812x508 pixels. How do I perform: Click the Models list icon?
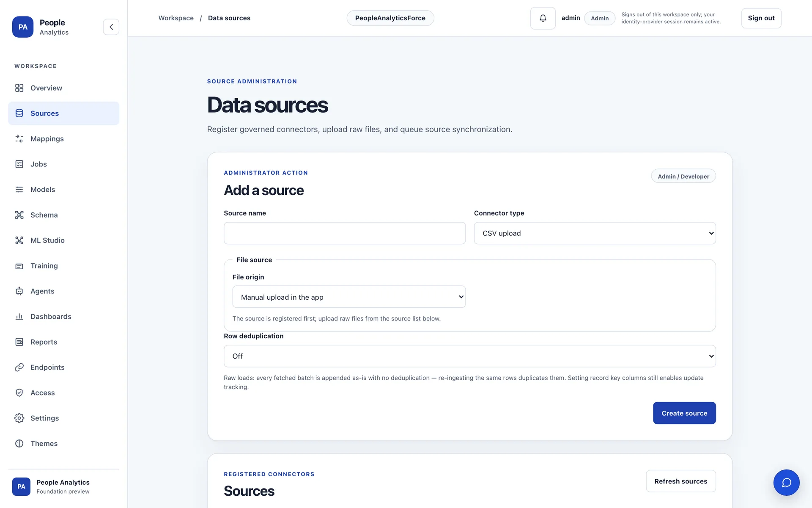point(19,190)
